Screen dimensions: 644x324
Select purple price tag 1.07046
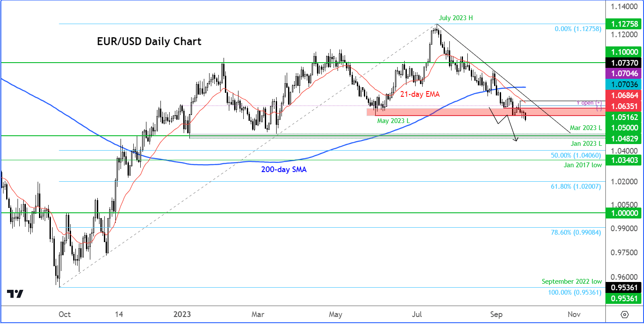[x=623, y=74]
